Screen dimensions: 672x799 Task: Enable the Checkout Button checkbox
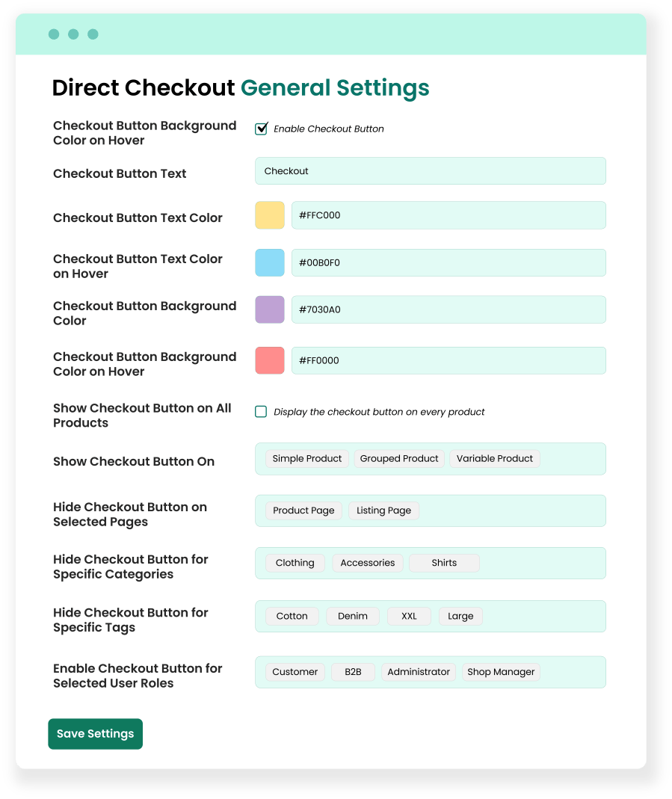point(261,129)
